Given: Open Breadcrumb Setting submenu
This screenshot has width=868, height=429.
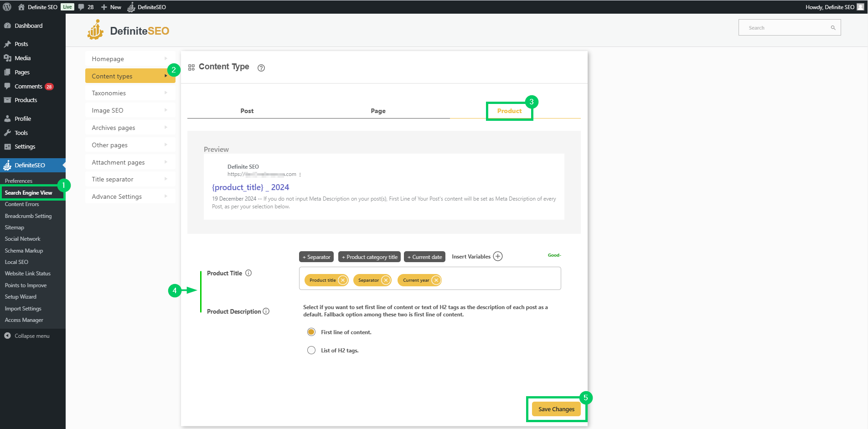Looking at the screenshot, I should click(x=28, y=216).
